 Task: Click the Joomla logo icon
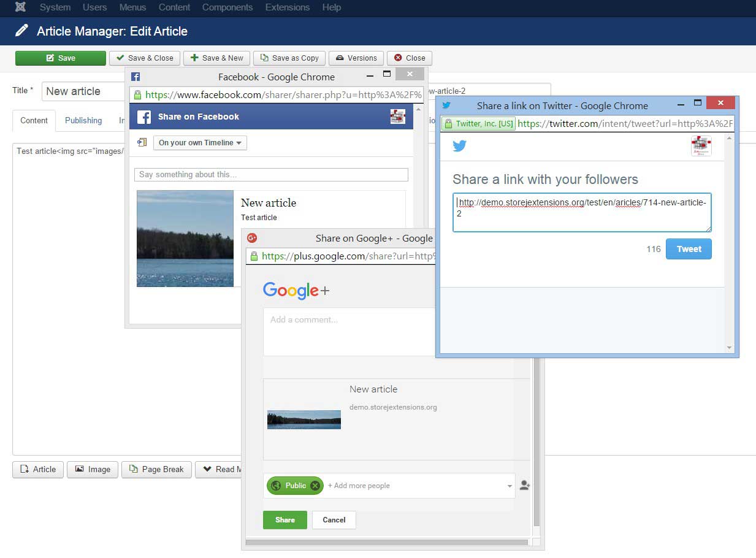click(x=20, y=7)
